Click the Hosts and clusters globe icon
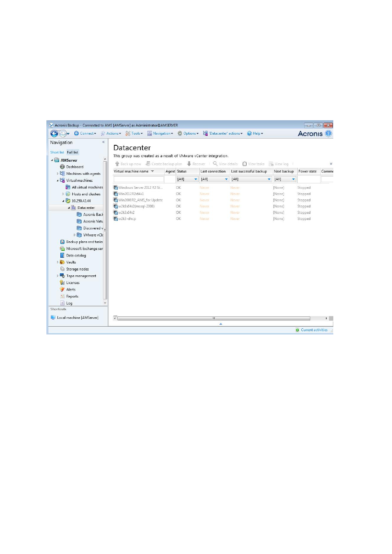Image resolution: width=392 pixels, height=554 pixels. tap(68, 194)
